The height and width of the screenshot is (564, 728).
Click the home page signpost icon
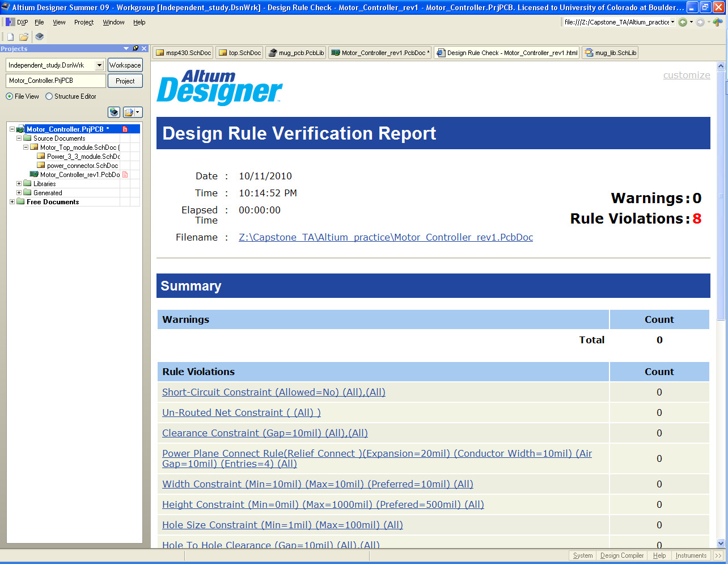coord(718,22)
